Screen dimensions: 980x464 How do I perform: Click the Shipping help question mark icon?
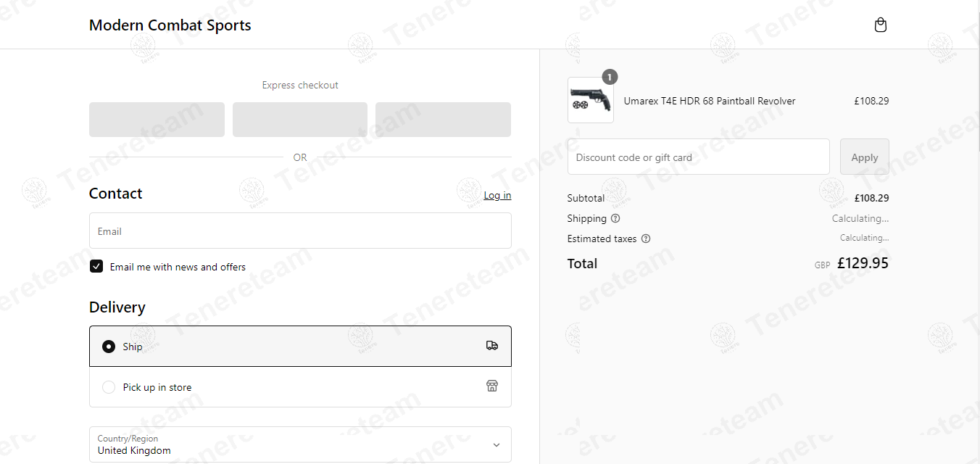(615, 218)
